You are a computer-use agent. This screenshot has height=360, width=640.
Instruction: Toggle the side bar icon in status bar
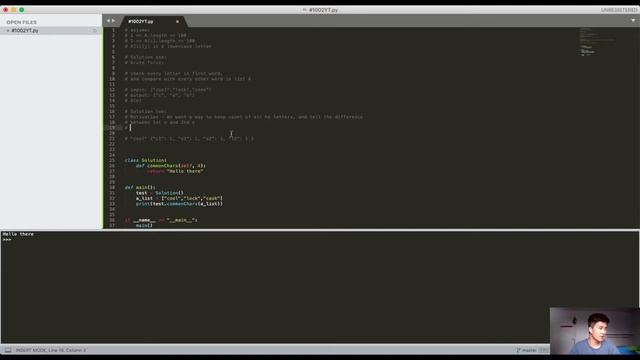[x=8, y=350]
